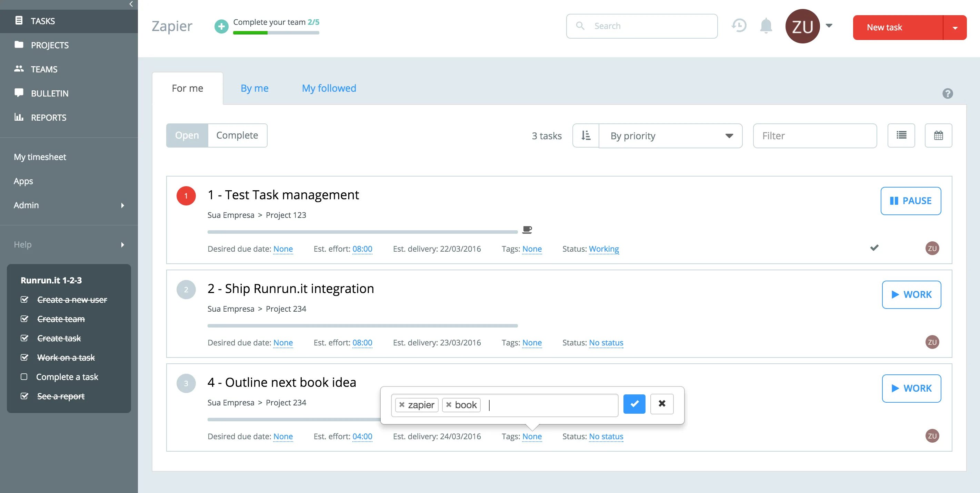Viewport: 980px width, 493px height.
Task: Open the New task dropdown arrow
Action: pos(955,27)
